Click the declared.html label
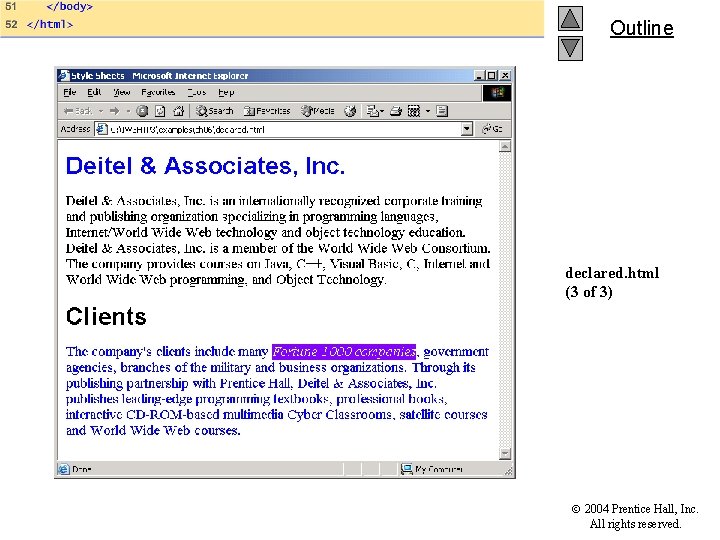The height and width of the screenshot is (540, 720). click(612, 273)
